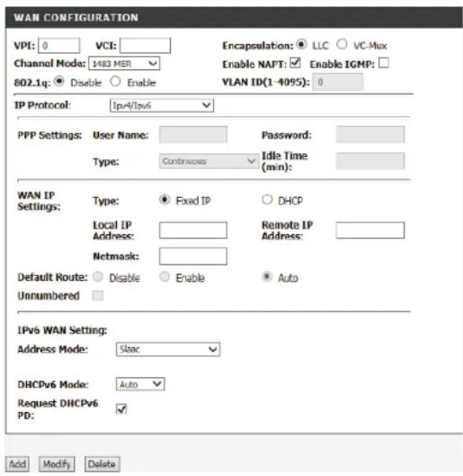Image resolution: width=463 pixels, height=476 pixels.
Task: Open the DHCPv6 Mode dropdown
Action: coord(140,384)
